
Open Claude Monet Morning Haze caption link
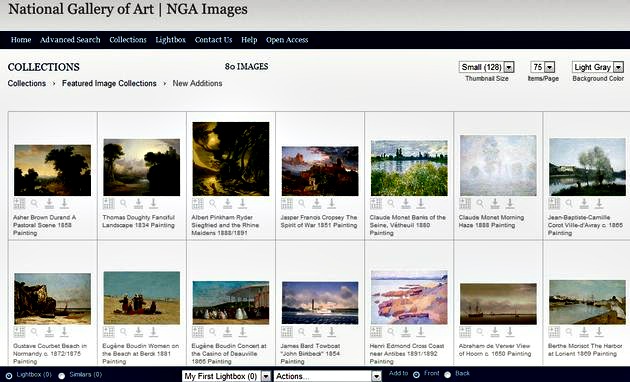point(491,221)
